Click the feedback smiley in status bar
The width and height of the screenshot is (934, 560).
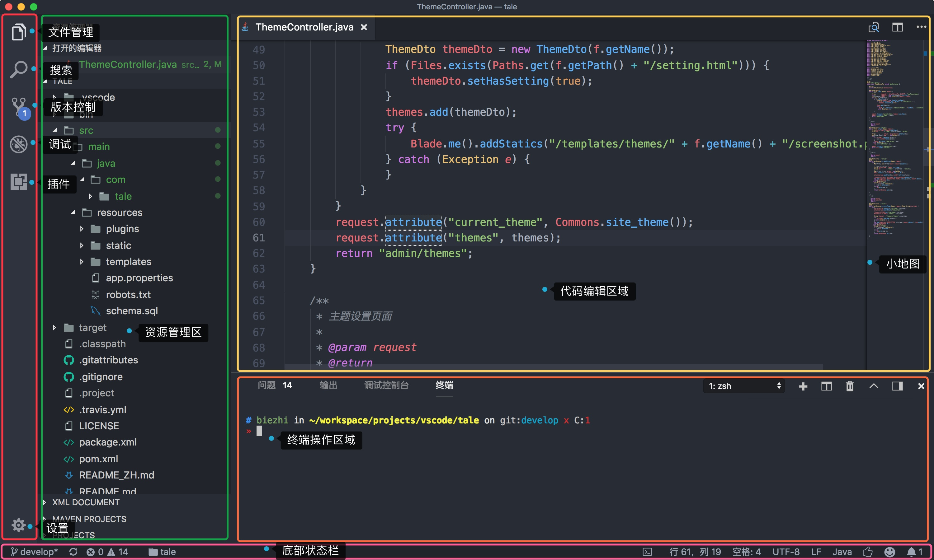pyautogui.click(x=890, y=552)
